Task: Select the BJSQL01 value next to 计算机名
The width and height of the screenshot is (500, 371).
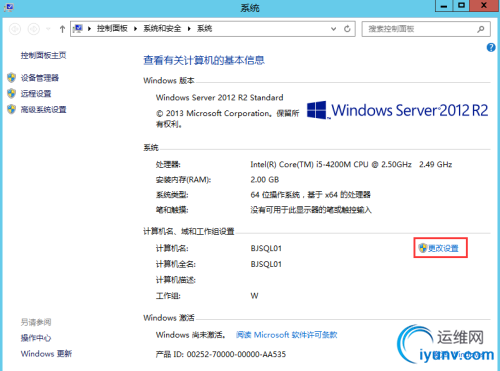Action: point(266,248)
